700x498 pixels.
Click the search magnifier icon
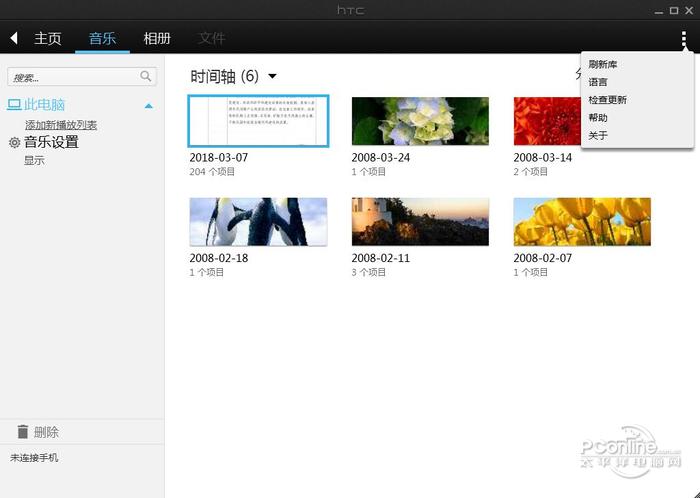tap(146, 76)
